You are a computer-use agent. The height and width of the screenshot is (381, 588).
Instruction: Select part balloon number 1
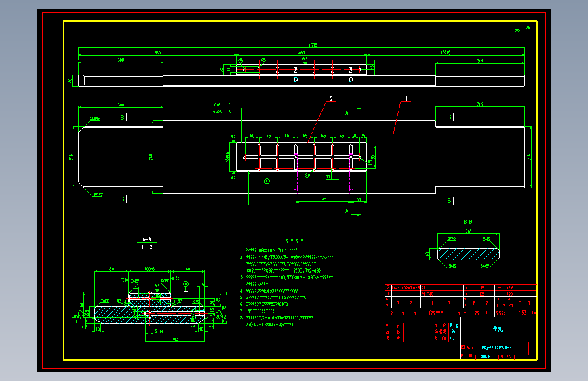tap(406, 99)
